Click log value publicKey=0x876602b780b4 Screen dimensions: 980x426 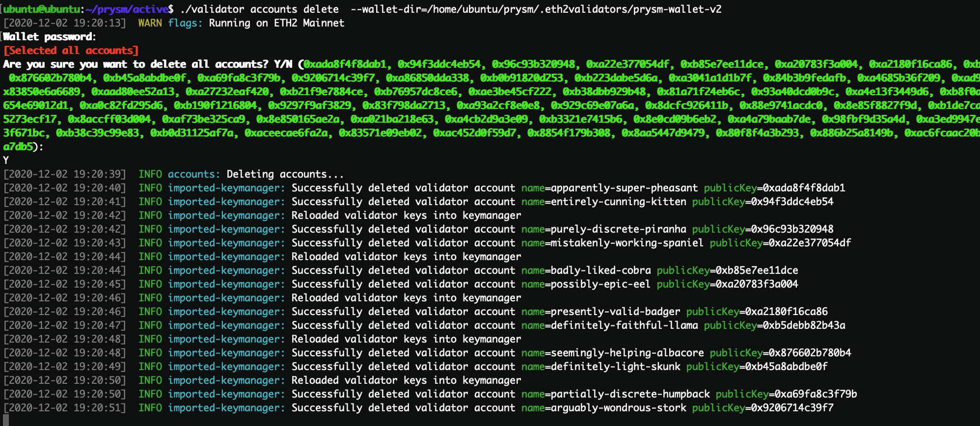[x=780, y=353]
